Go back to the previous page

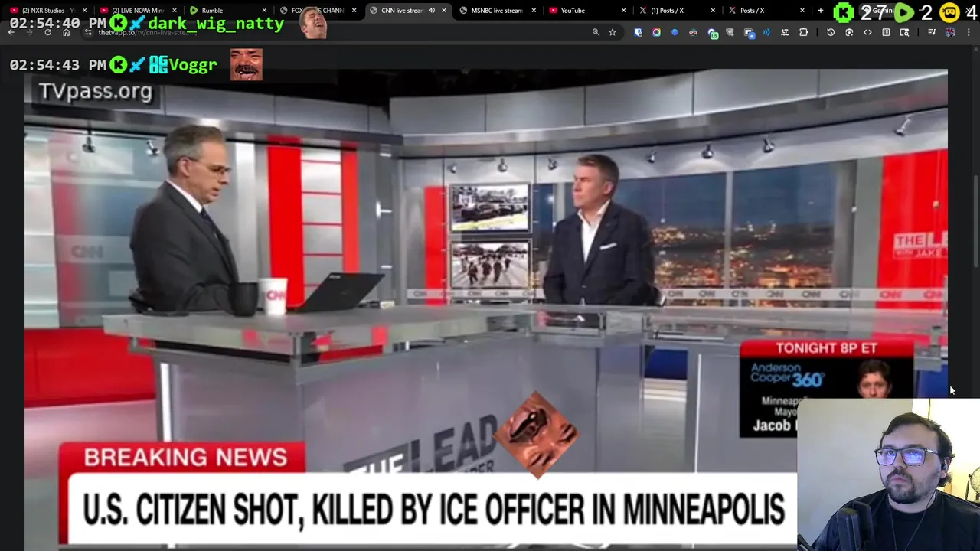click(11, 32)
